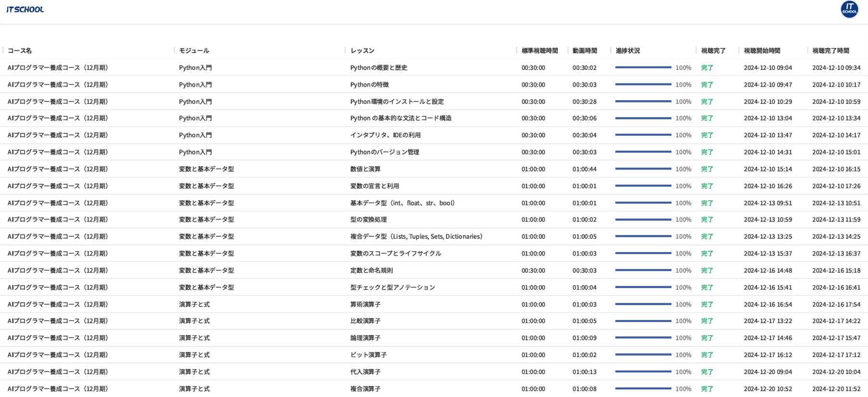Click video time 01:00:09
The width and height of the screenshot is (868, 397).
tap(585, 338)
